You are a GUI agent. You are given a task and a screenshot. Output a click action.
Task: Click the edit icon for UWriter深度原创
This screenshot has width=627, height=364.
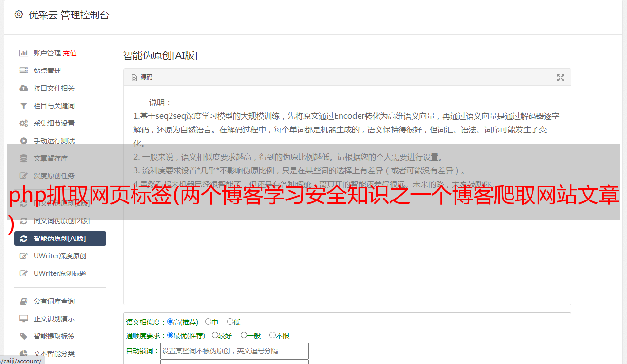(x=23, y=256)
